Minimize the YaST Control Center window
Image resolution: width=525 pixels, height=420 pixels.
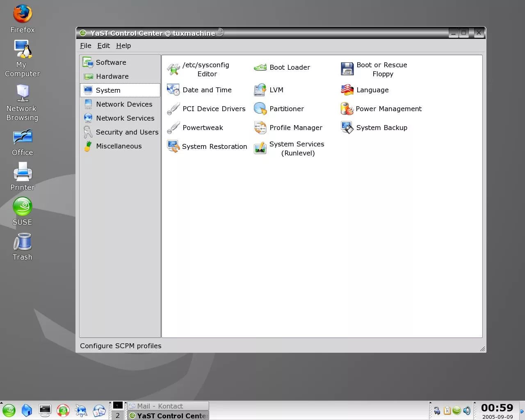click(x=454, y=33)
